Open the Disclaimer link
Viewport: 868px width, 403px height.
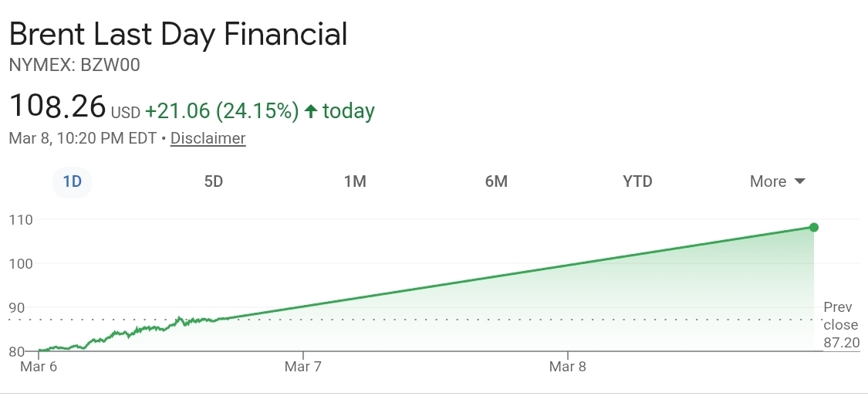click(208, 139)
